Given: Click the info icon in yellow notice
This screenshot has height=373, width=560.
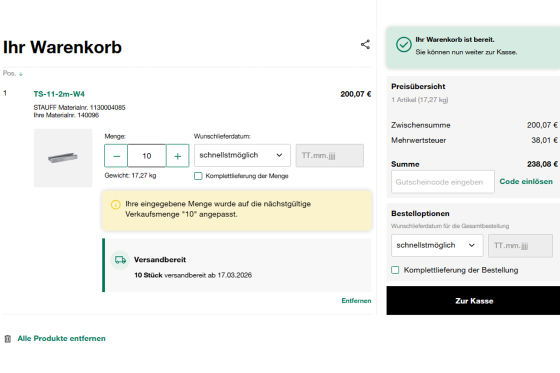Looking at the screenshot, I should (115, 205).
